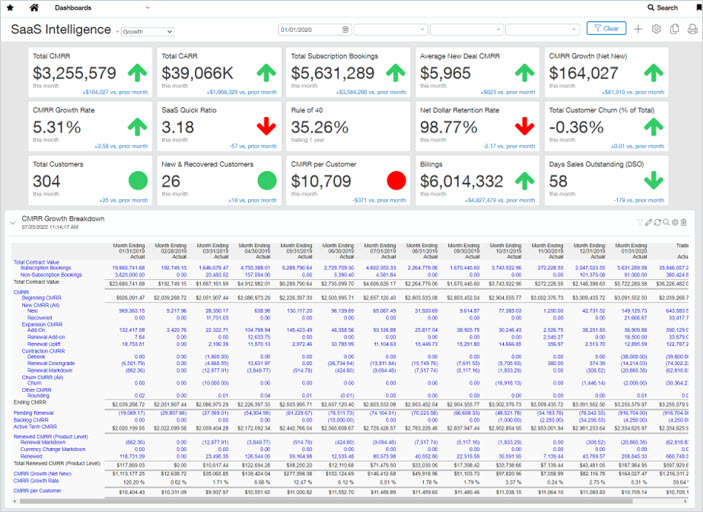
Task: Click the print dashboard icon
Action: pos(692,29)
